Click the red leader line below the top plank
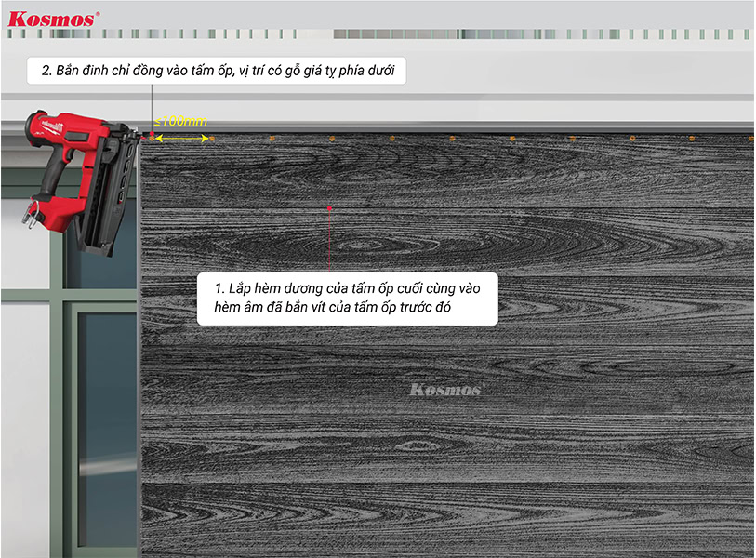This screenshot has width=756, height=558. (329, 240)
